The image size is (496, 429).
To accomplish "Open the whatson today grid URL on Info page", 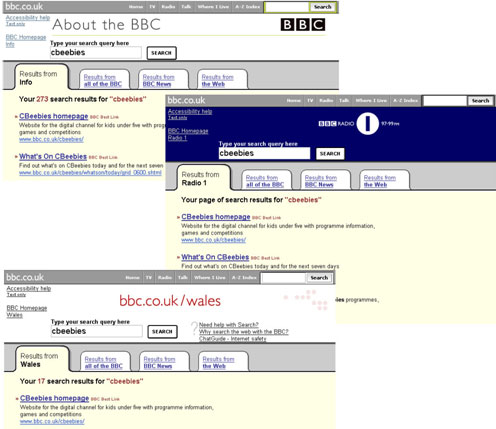I will click(90, 172).
